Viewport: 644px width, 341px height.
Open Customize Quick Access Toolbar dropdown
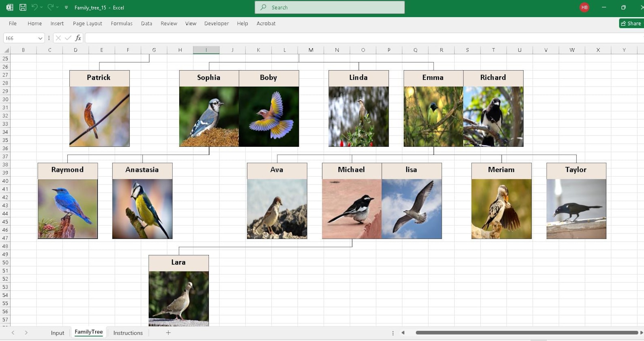click(66, 7)
